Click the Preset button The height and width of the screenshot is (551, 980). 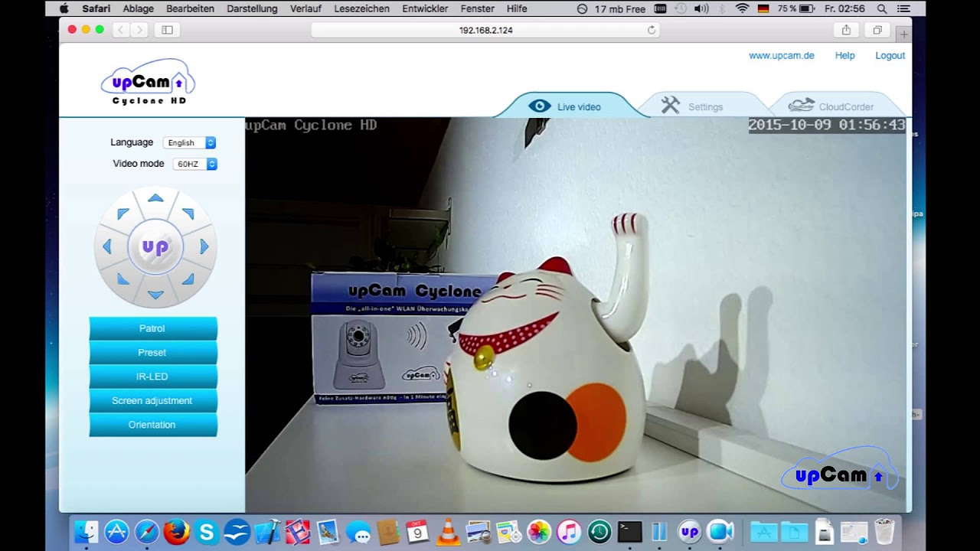[x=153, y=353]
